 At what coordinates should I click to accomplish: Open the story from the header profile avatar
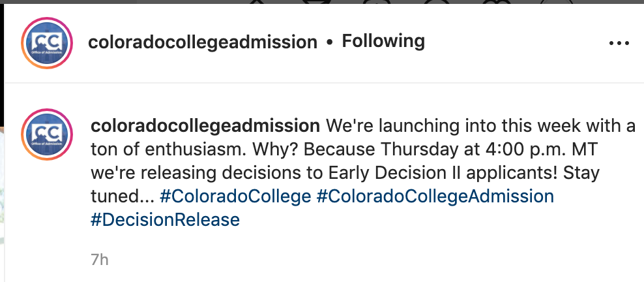pos(47,42)
